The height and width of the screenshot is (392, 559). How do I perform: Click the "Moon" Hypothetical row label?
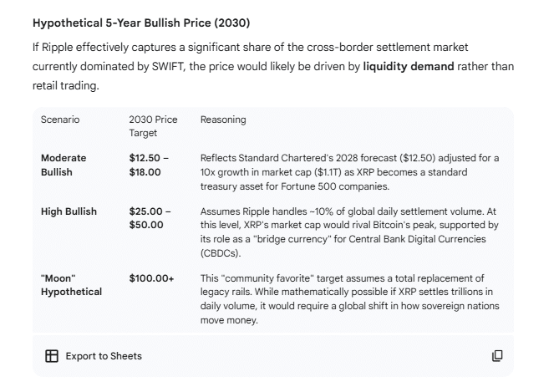[x=71, y=285]
